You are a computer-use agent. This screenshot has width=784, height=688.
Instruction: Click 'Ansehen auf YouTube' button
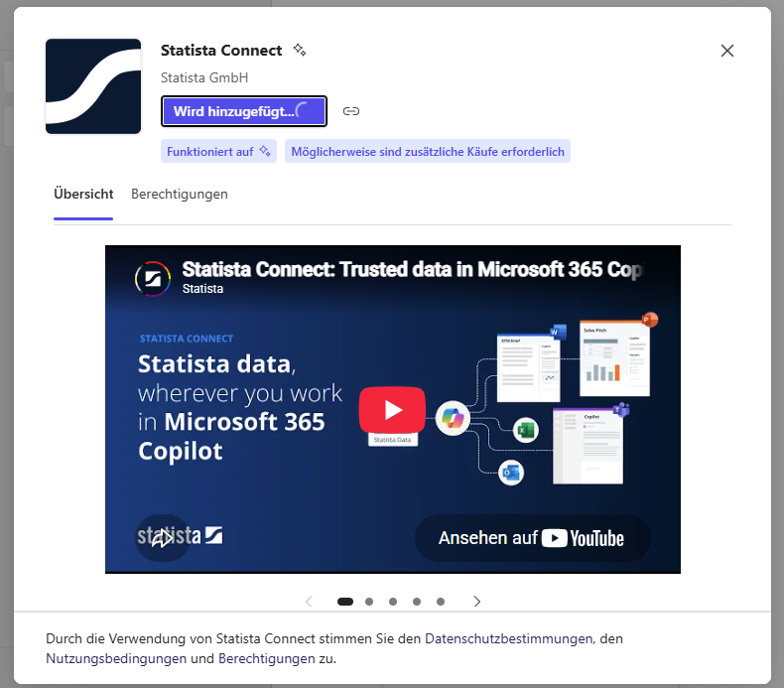(533, 538)
